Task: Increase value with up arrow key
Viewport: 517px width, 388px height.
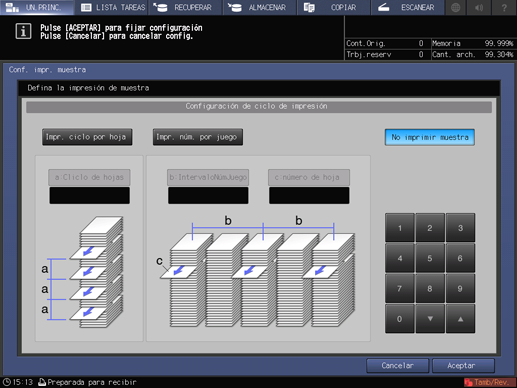Action: coord(460,319)
